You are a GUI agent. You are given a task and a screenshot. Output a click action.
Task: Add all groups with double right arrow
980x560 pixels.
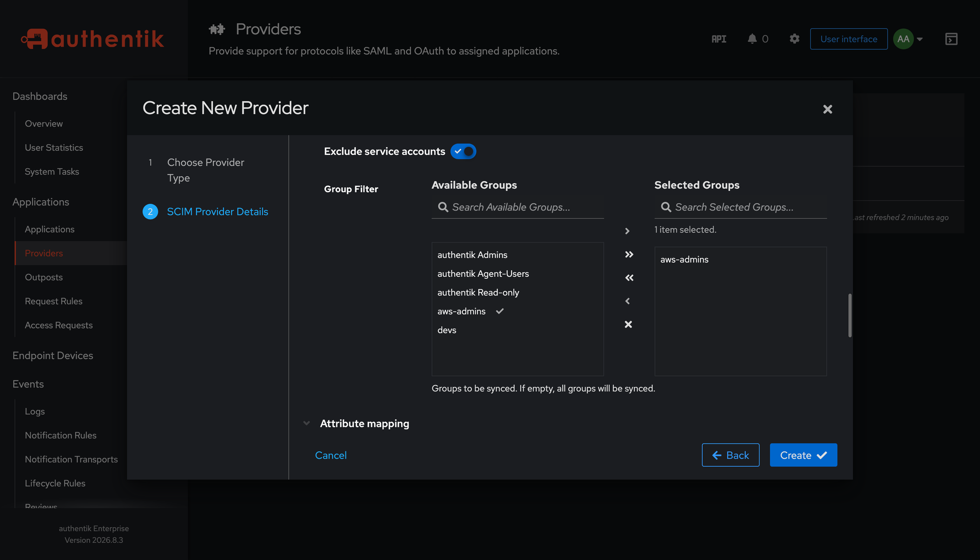pyautogui.click(x=629, y=254)
